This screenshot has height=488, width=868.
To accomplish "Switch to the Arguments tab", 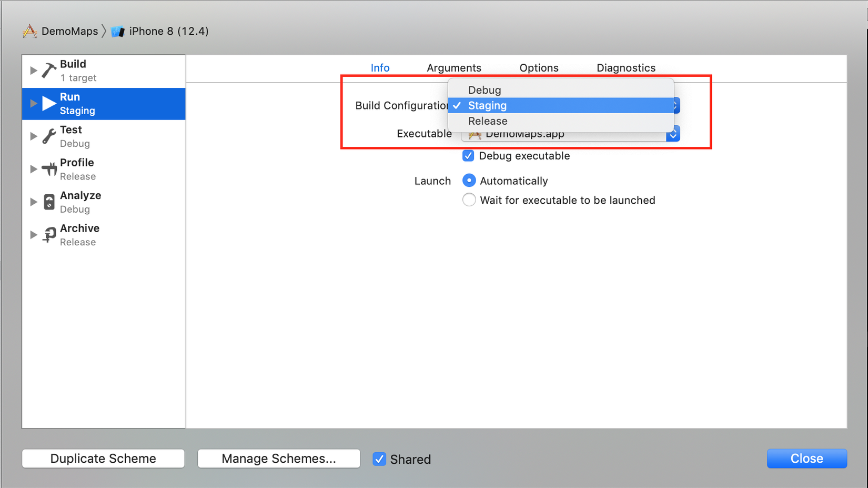I will point(453,68).
